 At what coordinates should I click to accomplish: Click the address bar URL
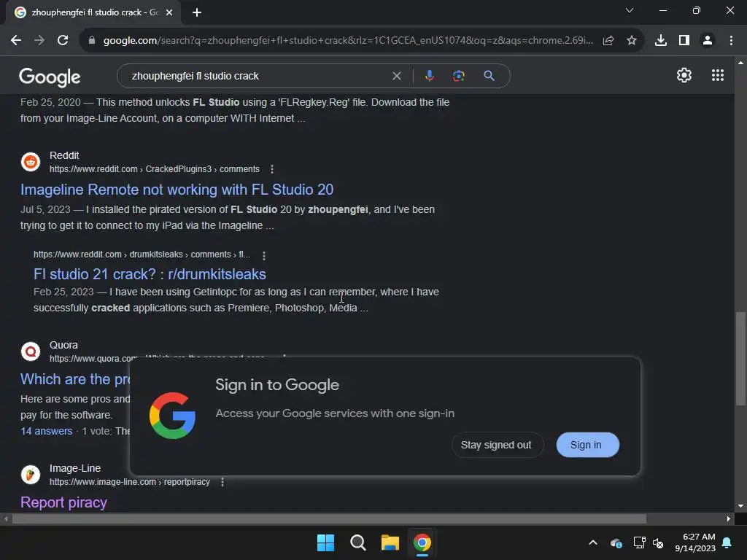pyautogui.click(x=348, y=41)
